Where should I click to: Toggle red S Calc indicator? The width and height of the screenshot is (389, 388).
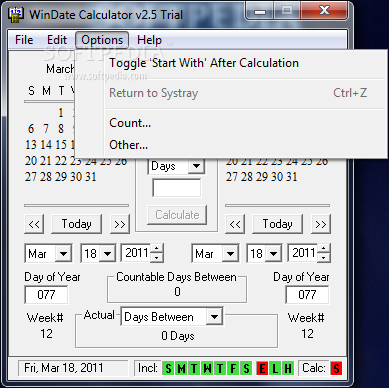(x=336, y=368)
